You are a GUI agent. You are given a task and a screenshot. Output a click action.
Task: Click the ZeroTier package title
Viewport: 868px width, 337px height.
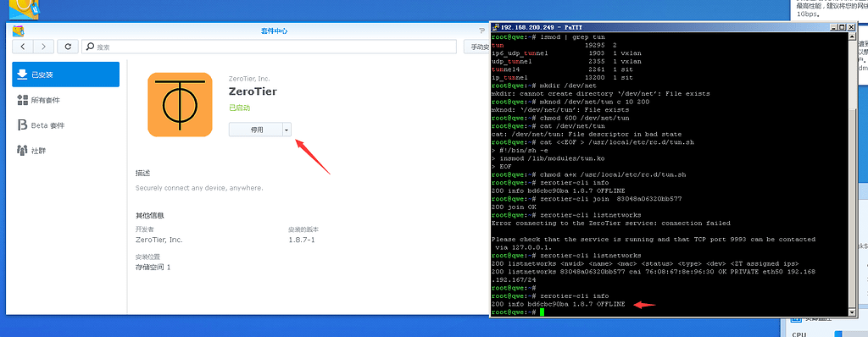(253, 91)
